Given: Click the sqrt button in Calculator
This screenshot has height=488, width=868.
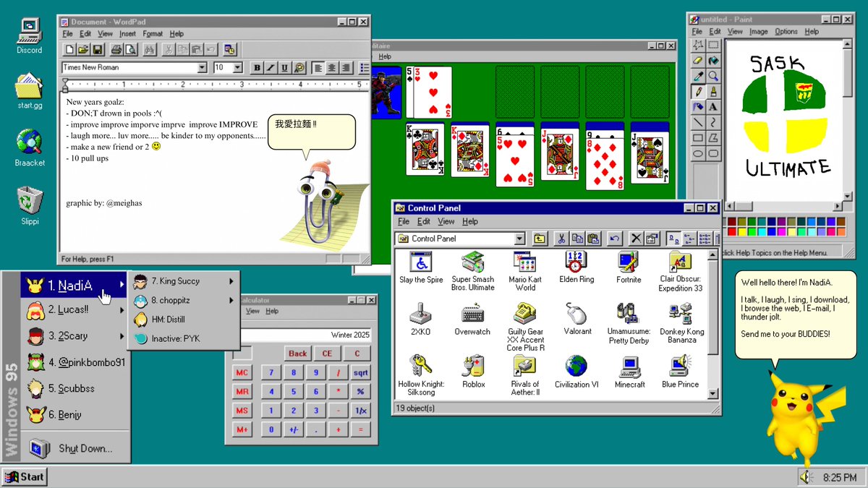Looking at the screenshot, I should tap(360, 373).
